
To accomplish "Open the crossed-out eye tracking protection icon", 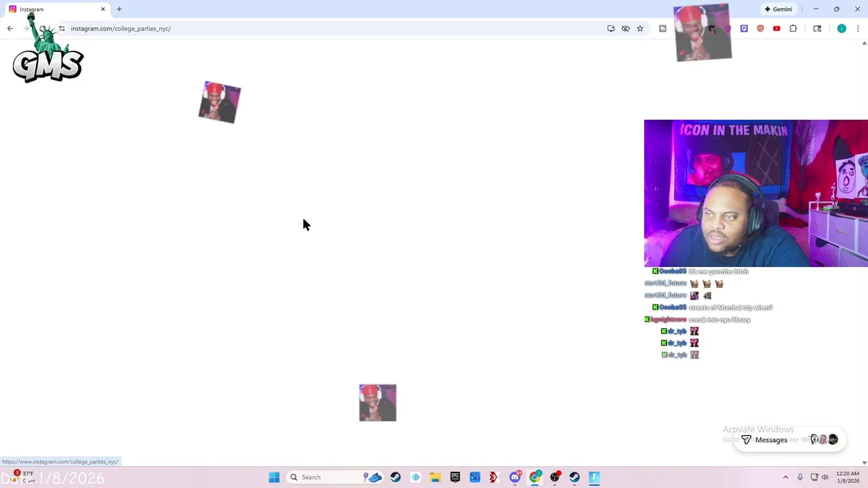I will [625, 28].
